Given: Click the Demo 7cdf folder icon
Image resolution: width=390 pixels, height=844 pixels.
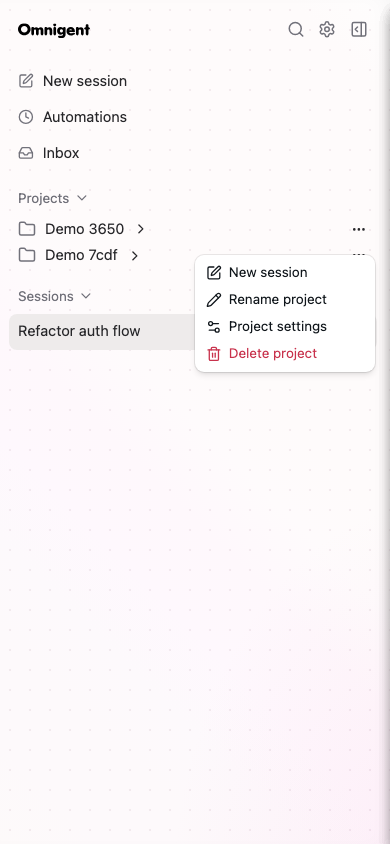Looking at the screenshot, I should tap(27, 255).
